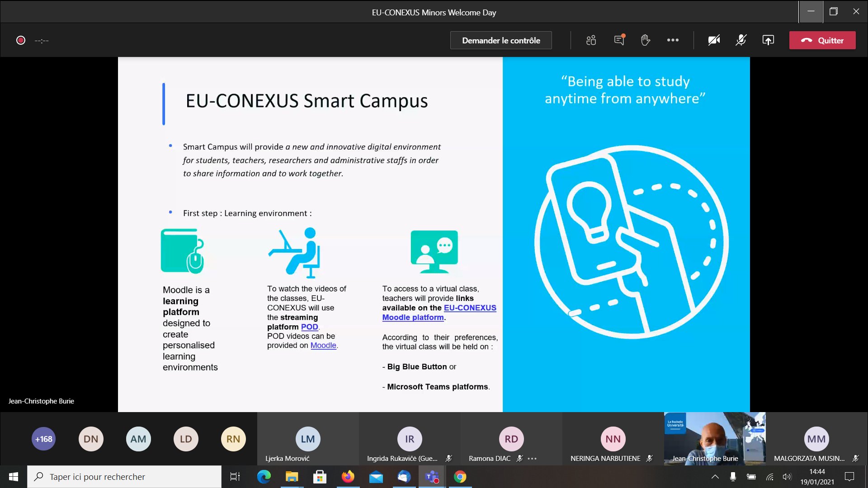Image resolution: width=868 pixels, height=488 pixels.
Task: Toggle Ingrida Rukavičė's microphone state
Action: click(x=449, y=458)
